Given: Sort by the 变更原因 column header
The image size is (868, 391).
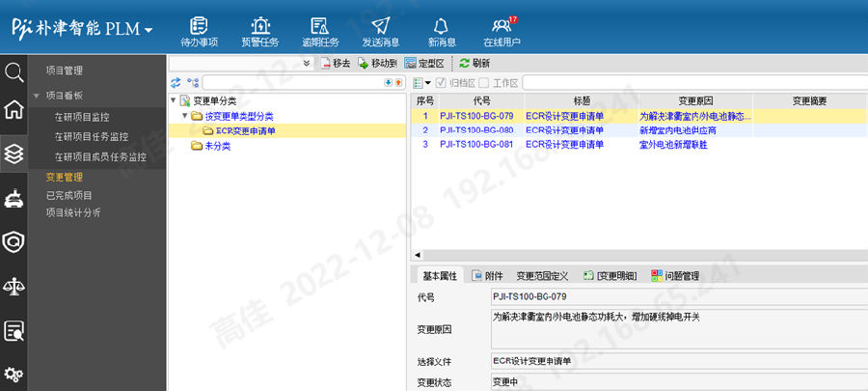Looking at the screenshot, I should pos(695,101).
